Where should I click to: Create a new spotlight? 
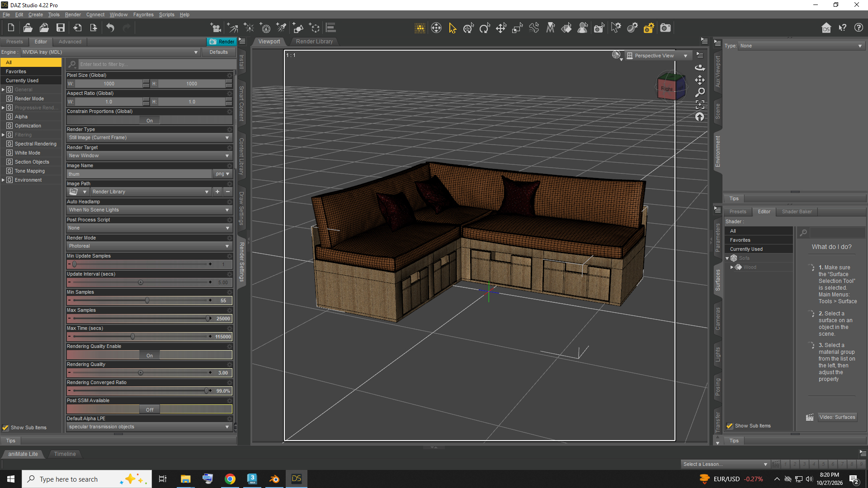(x=281, y=28)
